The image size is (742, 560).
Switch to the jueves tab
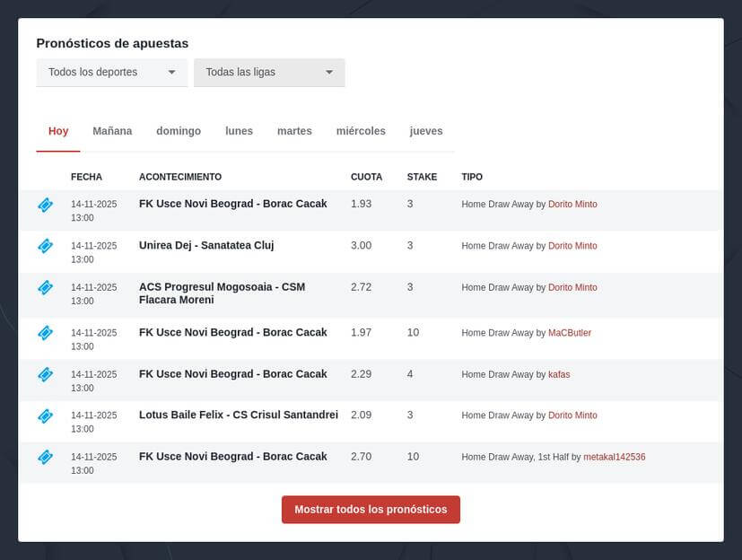pyautogui.click(x=426, y=130)
